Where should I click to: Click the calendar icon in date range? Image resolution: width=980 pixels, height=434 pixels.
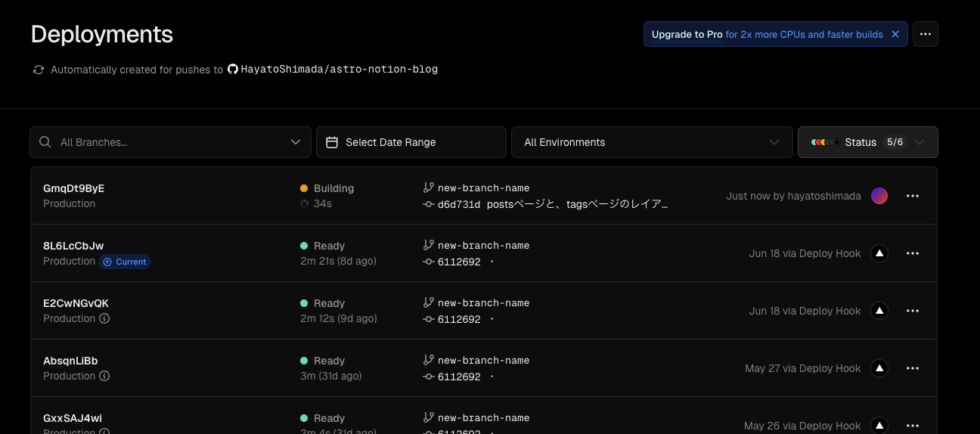point(331,142)
